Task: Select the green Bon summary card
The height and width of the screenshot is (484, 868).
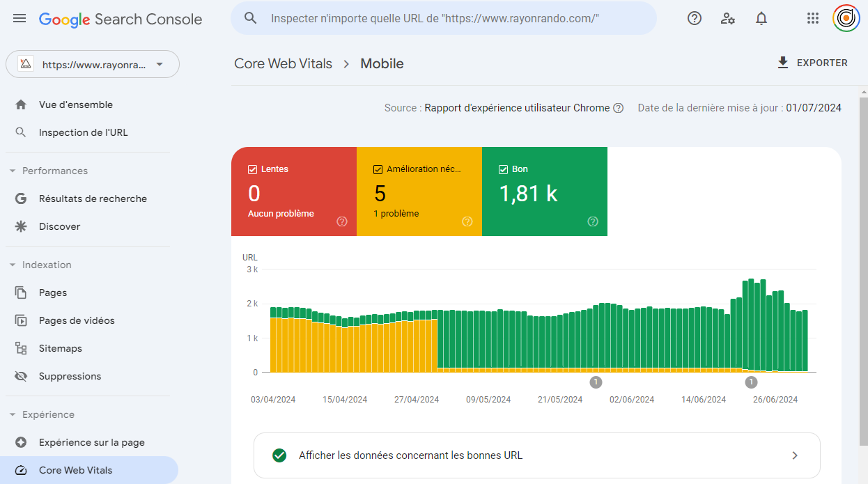Action: tap(545, 192)
